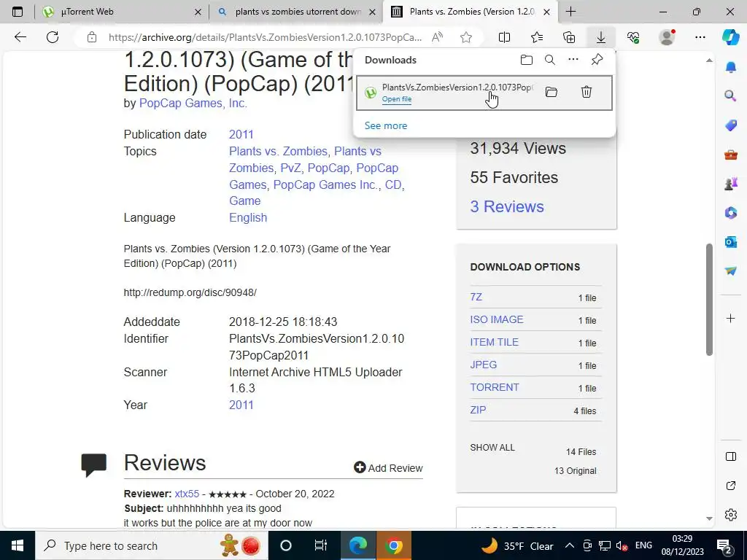Click See more in Downloads

(386, 125)
